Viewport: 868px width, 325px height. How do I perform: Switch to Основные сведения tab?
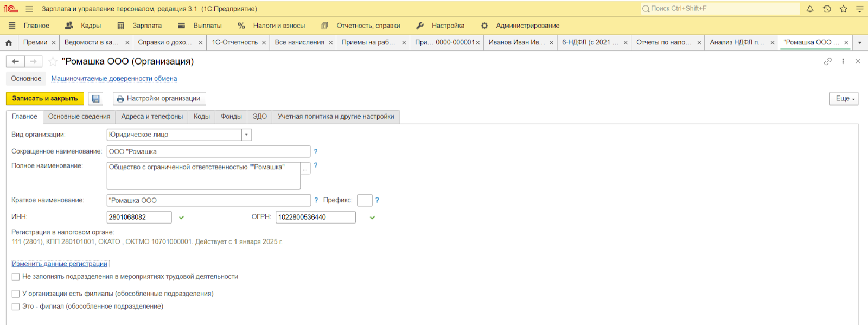[x=79, y=117]
